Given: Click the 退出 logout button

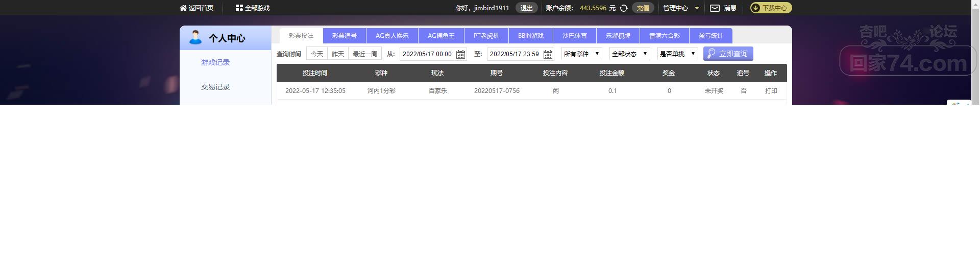Looking at the screenshot, I should point(526,8).
